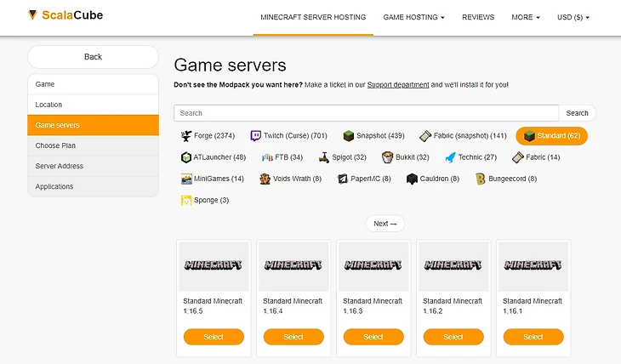Go to Next page of servers

click(385, 224)
